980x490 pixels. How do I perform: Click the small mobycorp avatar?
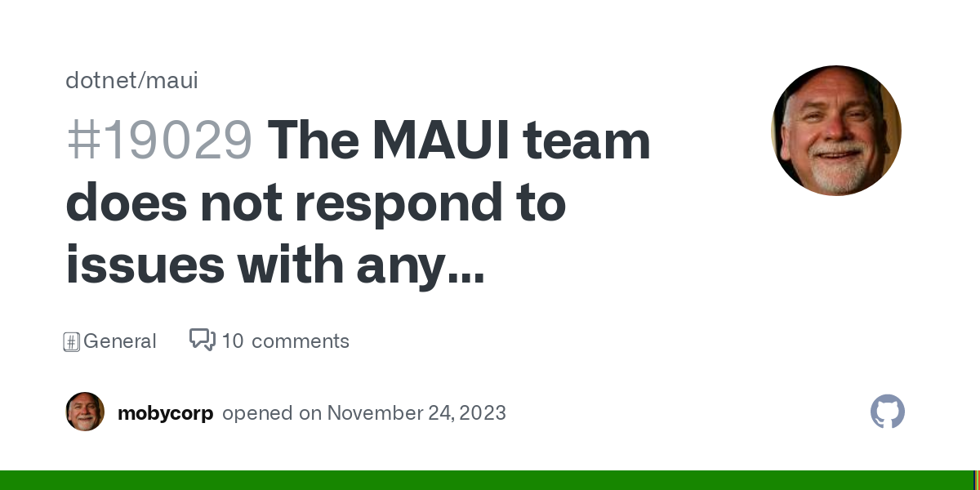(x=85, y=412)
